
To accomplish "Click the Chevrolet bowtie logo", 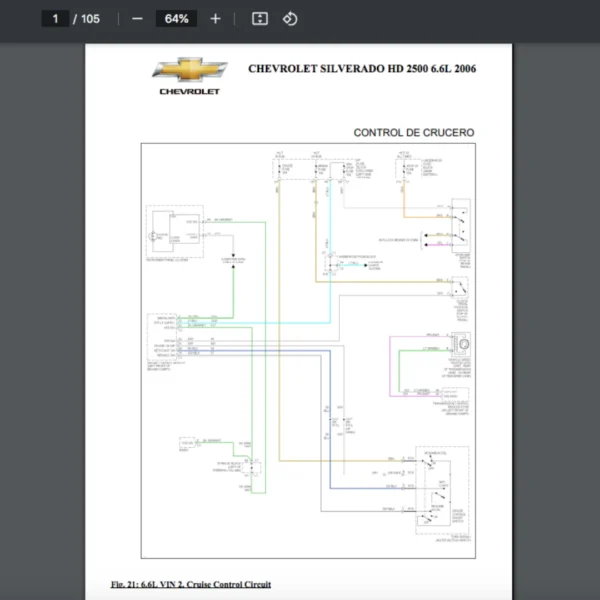I will click(189, 70).
